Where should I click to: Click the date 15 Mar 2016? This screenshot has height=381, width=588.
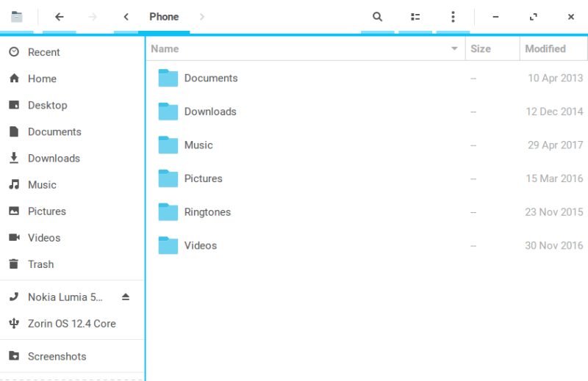coord(554,178)
